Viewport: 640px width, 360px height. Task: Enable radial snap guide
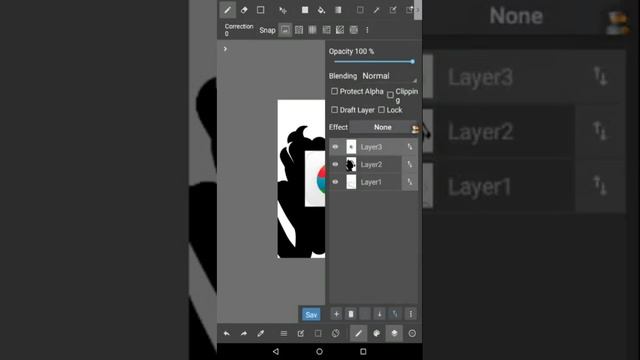(340, 30)
